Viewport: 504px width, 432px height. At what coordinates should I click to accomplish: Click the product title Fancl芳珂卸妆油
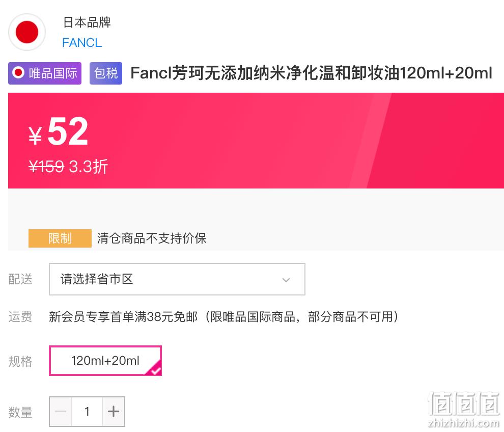[x=311, y=73]
